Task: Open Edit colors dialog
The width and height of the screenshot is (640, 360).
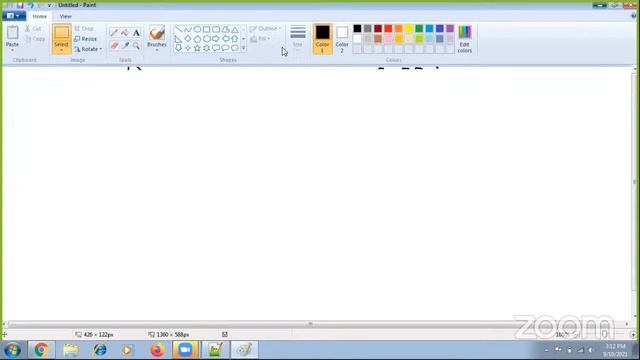Action: (x=464, y=39)
